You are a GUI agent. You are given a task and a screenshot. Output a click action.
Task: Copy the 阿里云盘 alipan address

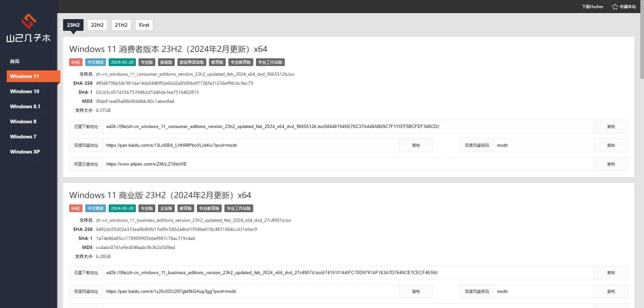(611, 164)
